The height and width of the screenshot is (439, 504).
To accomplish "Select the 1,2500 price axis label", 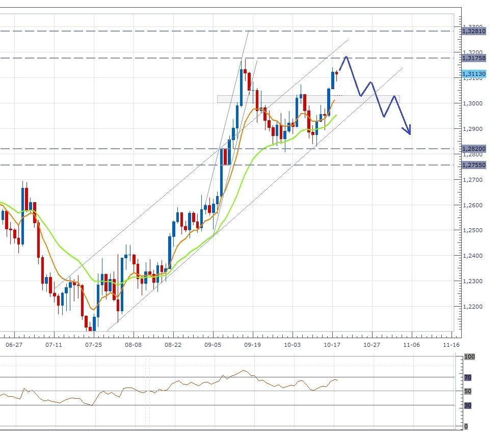I will tap(472, 230).
